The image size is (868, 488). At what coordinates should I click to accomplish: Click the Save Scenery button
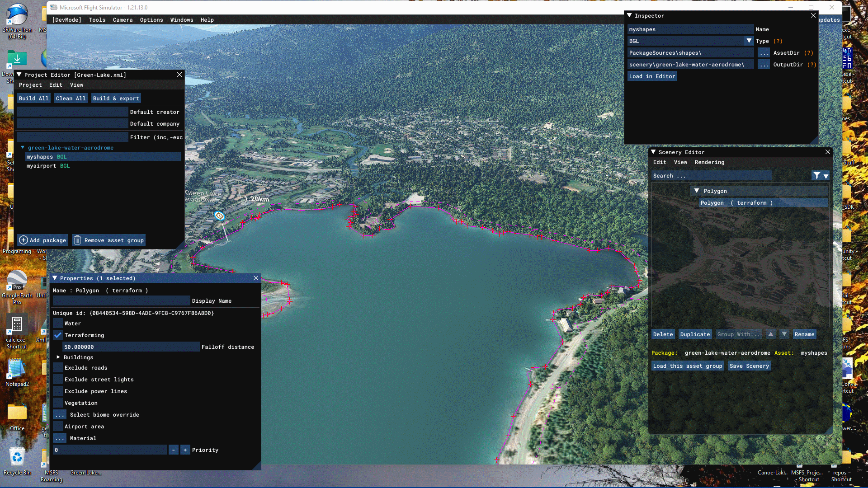click(749, 366)
